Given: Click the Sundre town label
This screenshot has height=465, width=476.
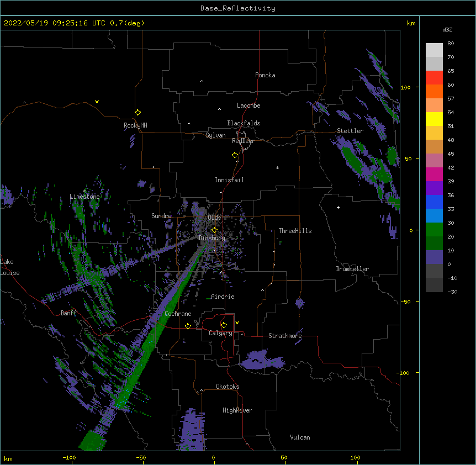Looking at the screenshot, I should [161, 216].
